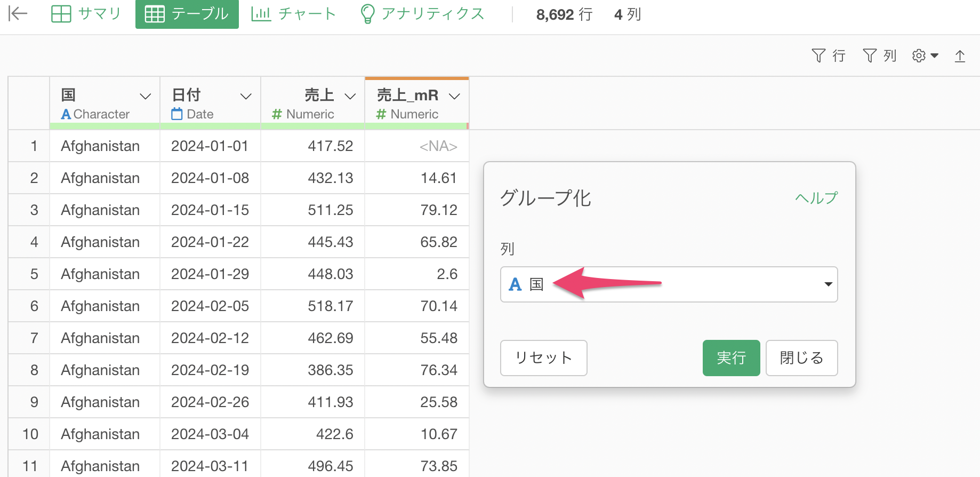Image resolution: width=980 pixels, height=477 pixels.
Task: Open the 売上 column header menu
Action: tap(350, 97)
